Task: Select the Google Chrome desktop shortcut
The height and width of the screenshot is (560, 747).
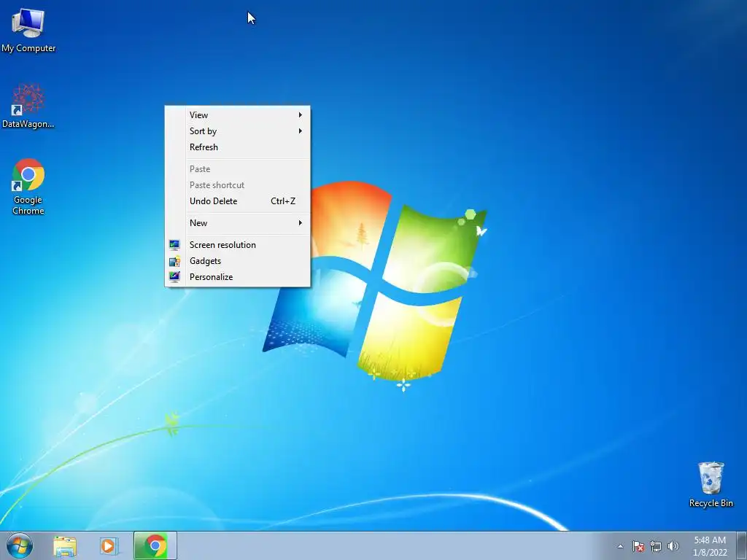Action: pos(28,186)
